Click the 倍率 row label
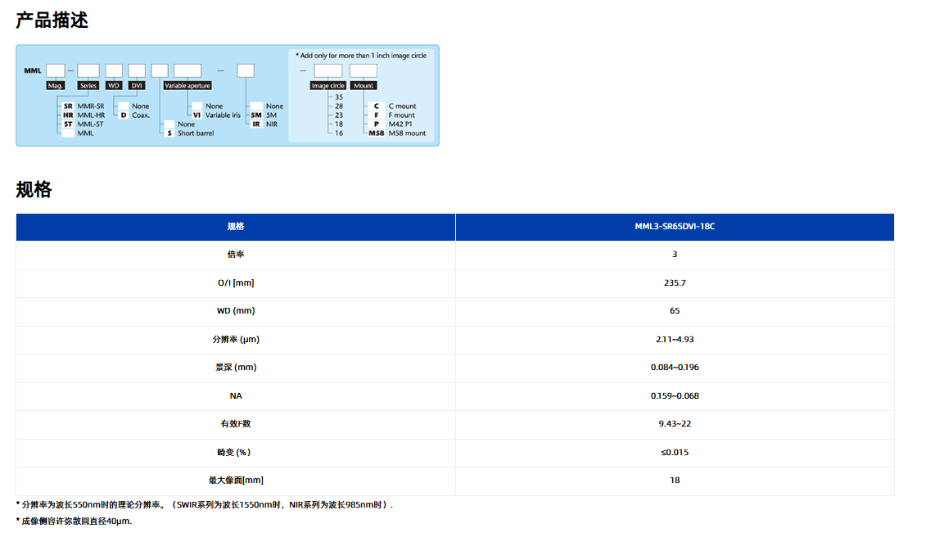 click(x=236, y=254)
